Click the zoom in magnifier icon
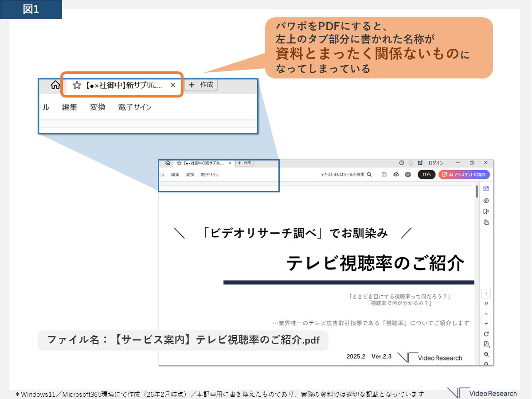This screenshot has width=532, height=399. pos(486,355)
